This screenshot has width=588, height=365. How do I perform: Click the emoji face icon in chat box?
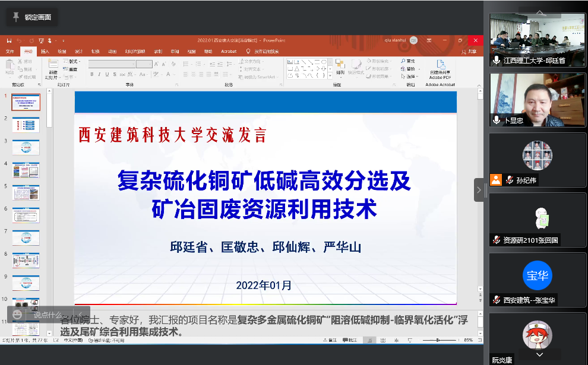[x=18, y=314]
